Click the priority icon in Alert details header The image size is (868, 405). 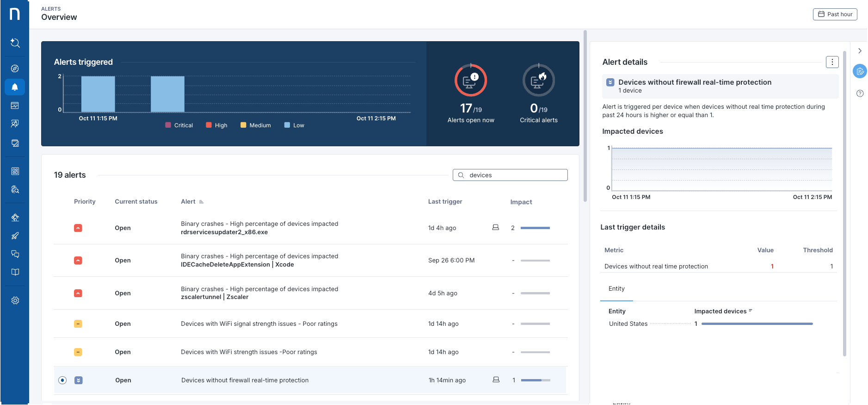[x=610, y=82]
